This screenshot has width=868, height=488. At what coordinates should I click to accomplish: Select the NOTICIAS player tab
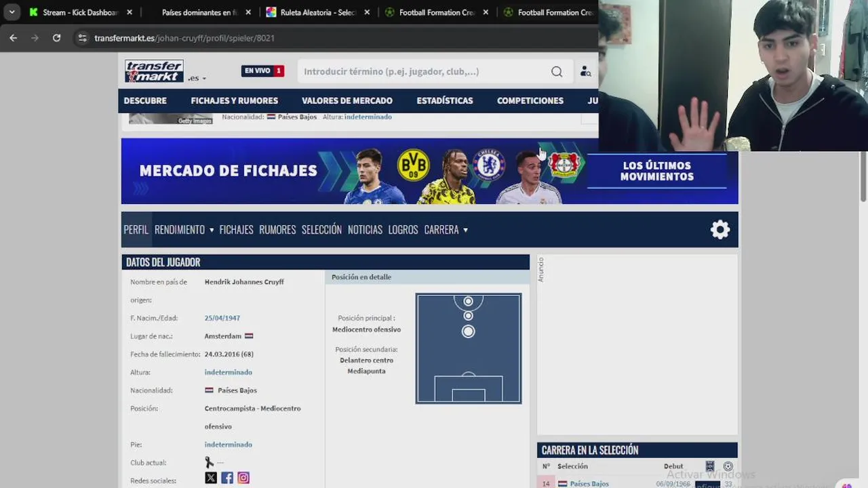pos(365,230)
